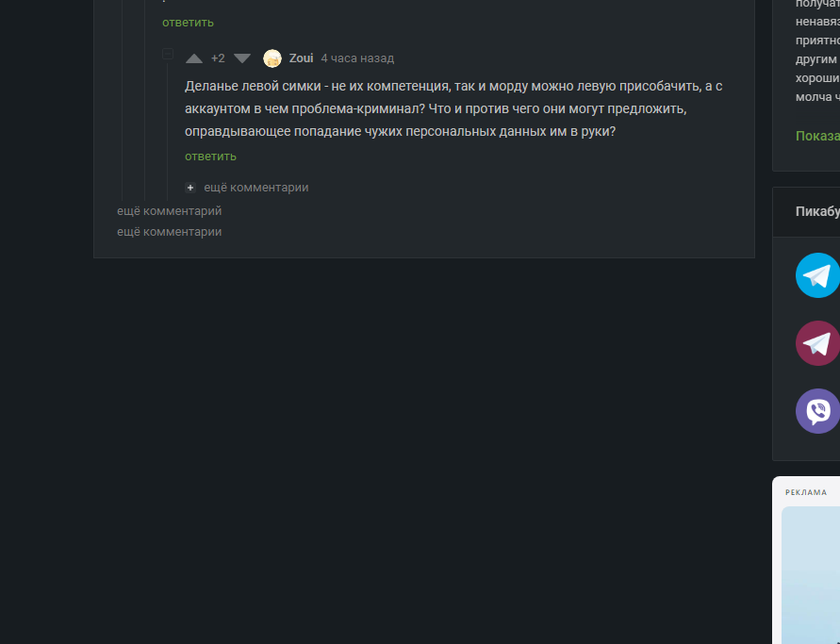Open Zoui's profile avatar

point(272,58)
